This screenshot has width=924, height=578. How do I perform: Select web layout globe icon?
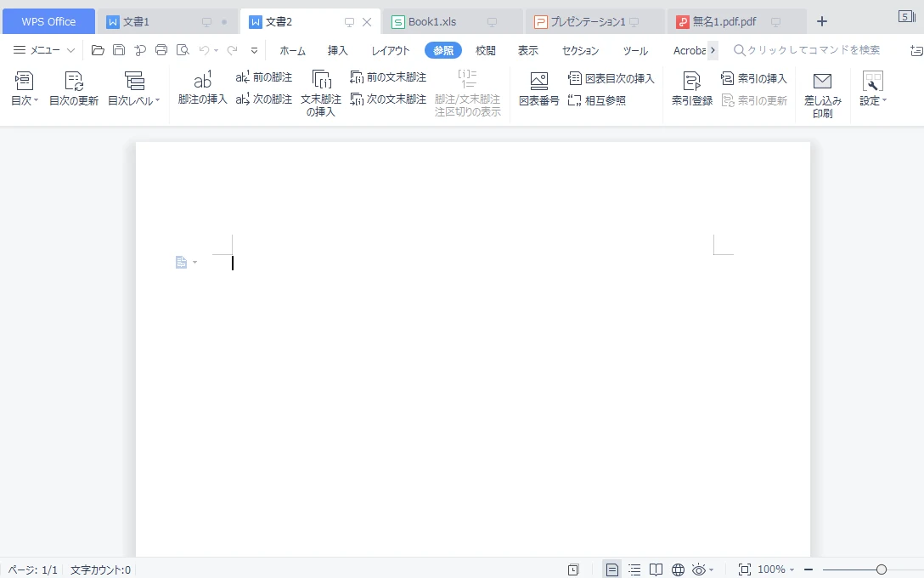click(678, 569)
